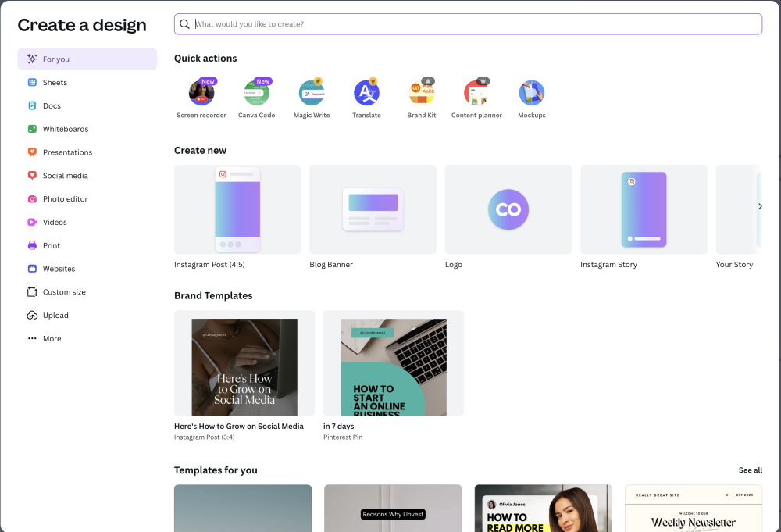
Task: Open the Upload option in sidebar
Action: [55, 315]
